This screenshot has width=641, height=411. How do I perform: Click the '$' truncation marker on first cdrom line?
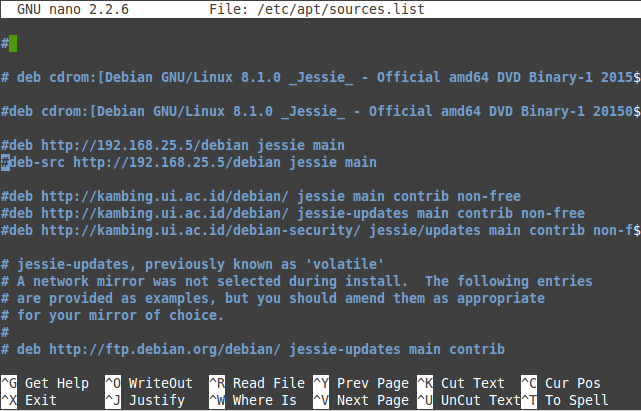coord(637,77)
